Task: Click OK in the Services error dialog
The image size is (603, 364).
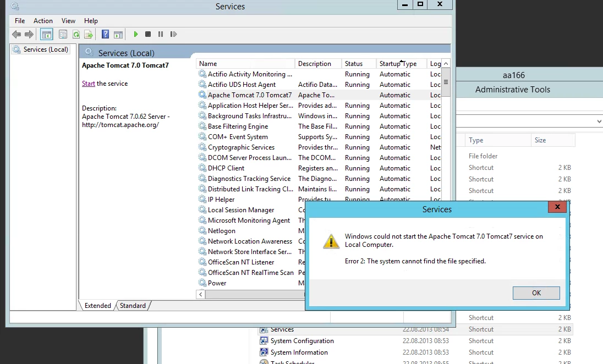Action: [x=536, y=293]
